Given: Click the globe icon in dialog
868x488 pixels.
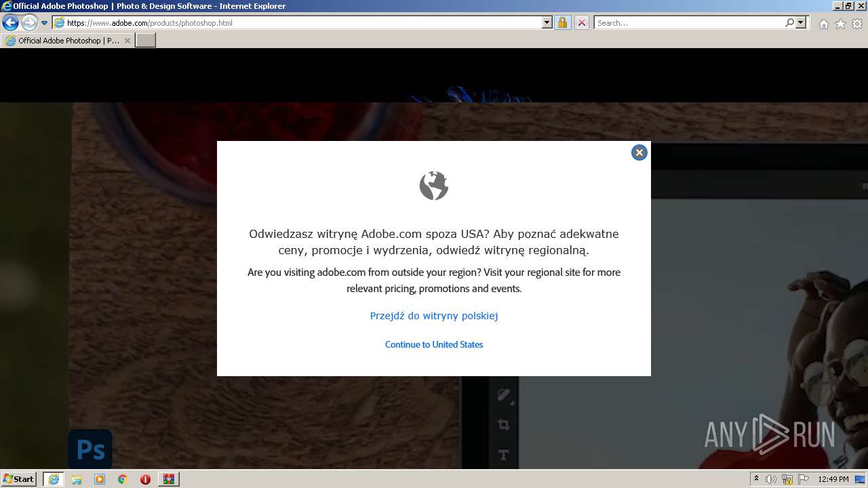Looking at the screenshot, I should click(434, 186).
